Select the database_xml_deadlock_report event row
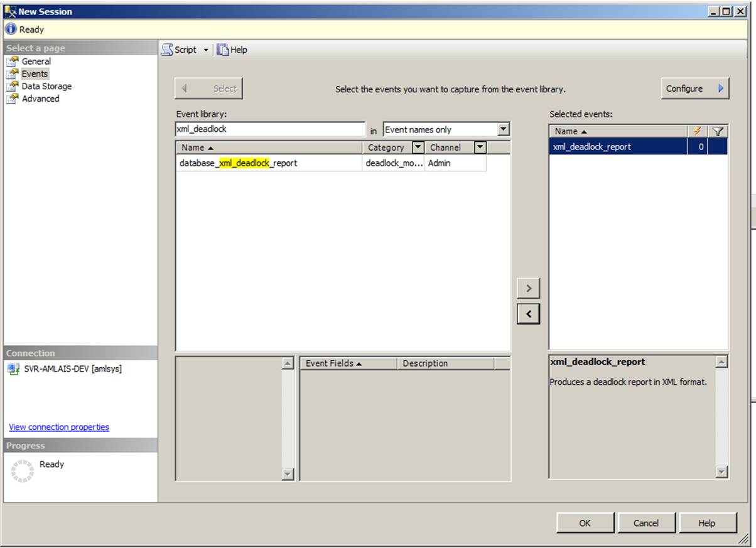Image resolution: width=756 pixels, height=548 pixels. tap(331, 163)
